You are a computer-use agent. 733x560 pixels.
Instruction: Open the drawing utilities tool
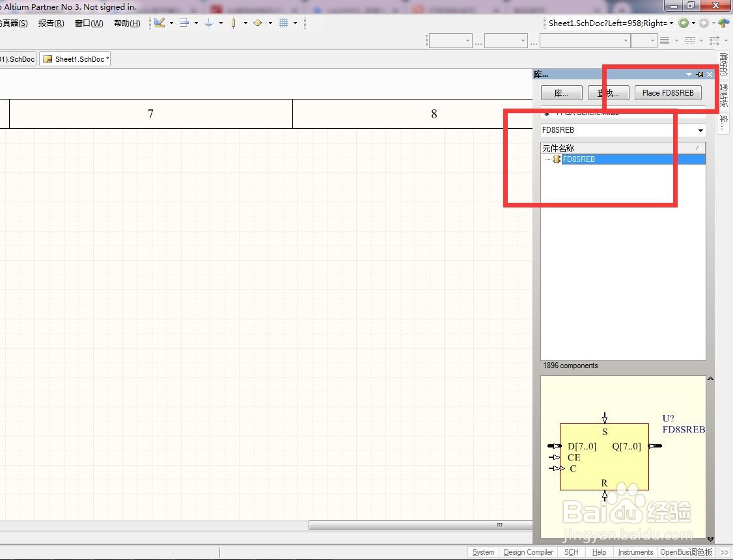[159, 22]
